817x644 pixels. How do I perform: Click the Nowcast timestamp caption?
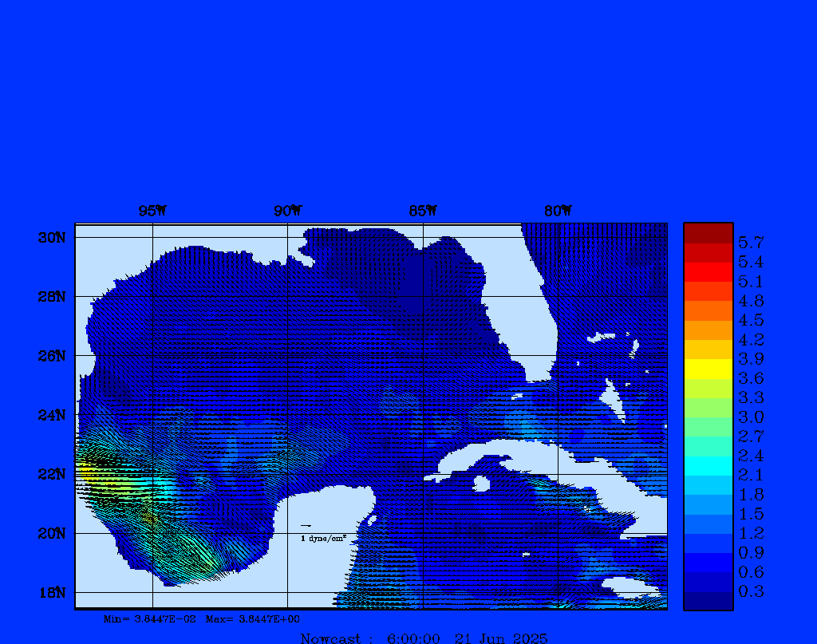[424, 638]
